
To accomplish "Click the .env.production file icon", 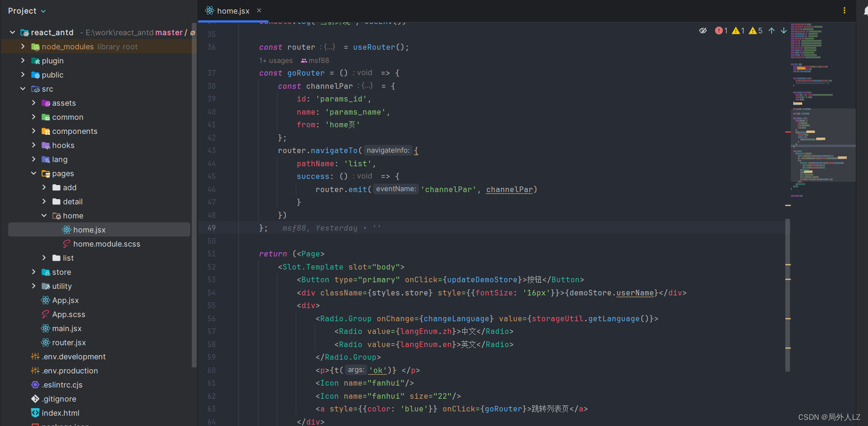I will tap(35, 371).
